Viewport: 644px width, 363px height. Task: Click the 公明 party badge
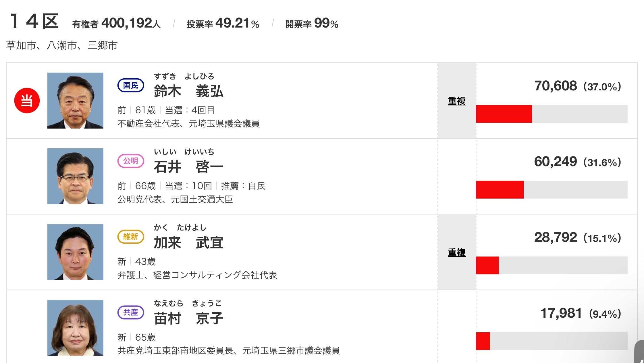pos(131,161)
